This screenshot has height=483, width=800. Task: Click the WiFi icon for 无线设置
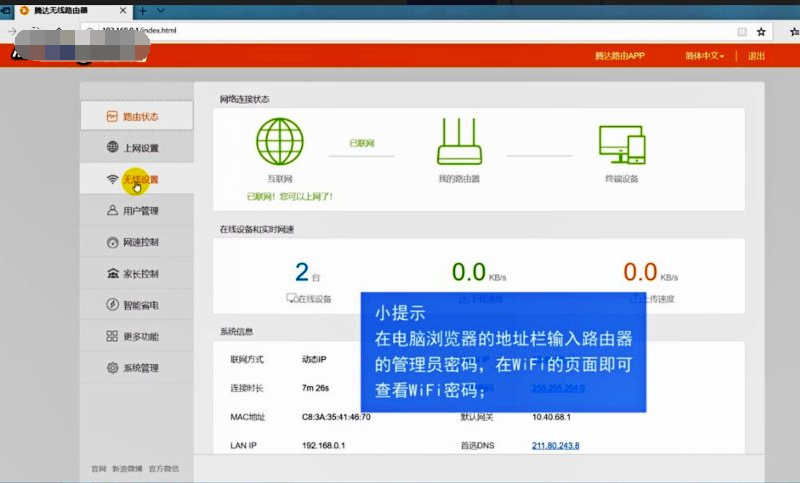(113, 180)
